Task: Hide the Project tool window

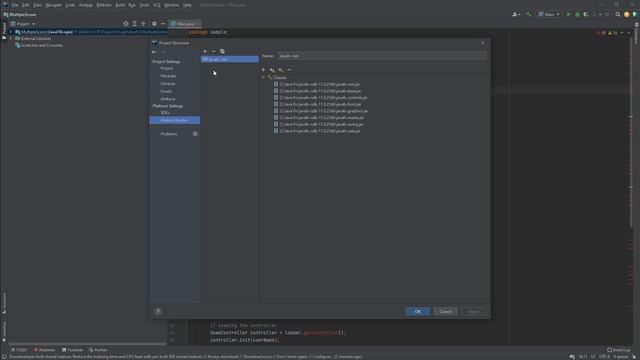Action: pos(163,24)
